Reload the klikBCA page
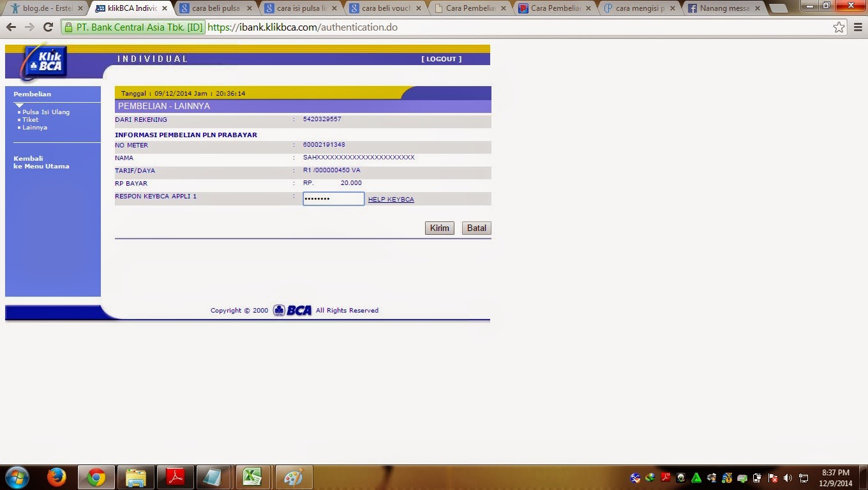The width and height of the screenshot is (868, 490). coord(48,27)
